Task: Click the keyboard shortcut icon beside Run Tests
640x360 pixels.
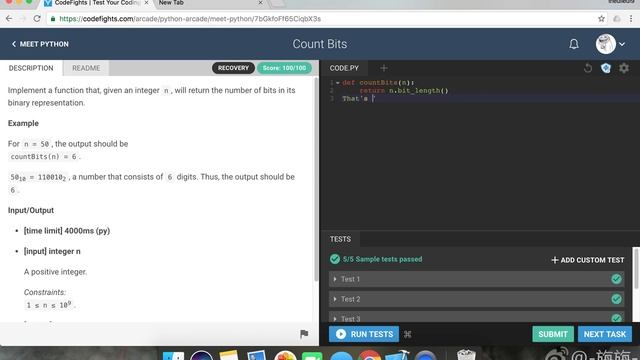Action: (407, 334)
